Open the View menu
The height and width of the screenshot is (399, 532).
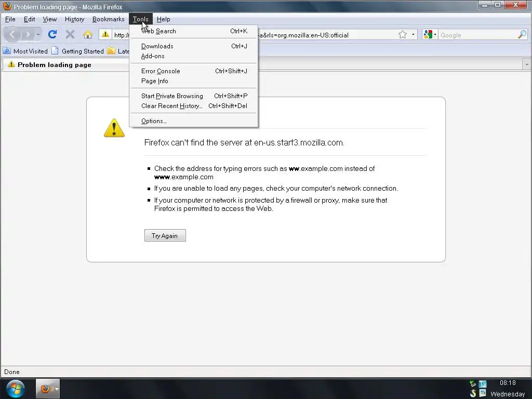[49, 19]
